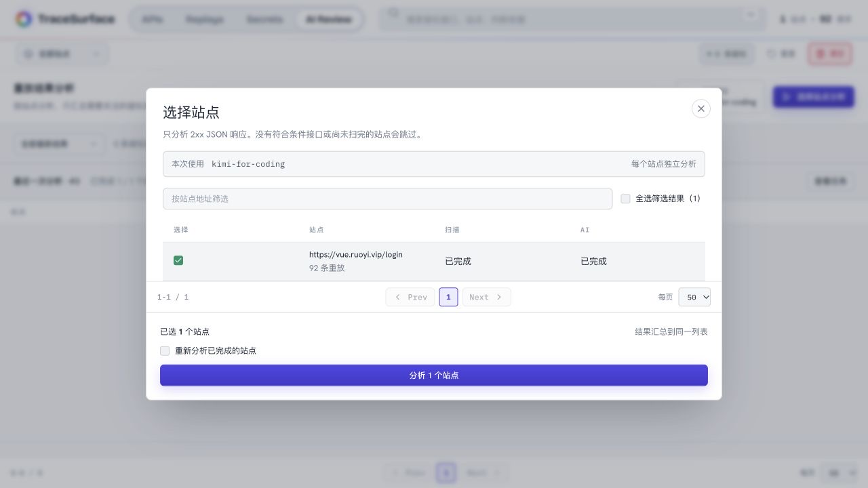Screen dimensions: 868x488
Task: Go to the Next page in the dialog
Action: (x=486, y=297)
